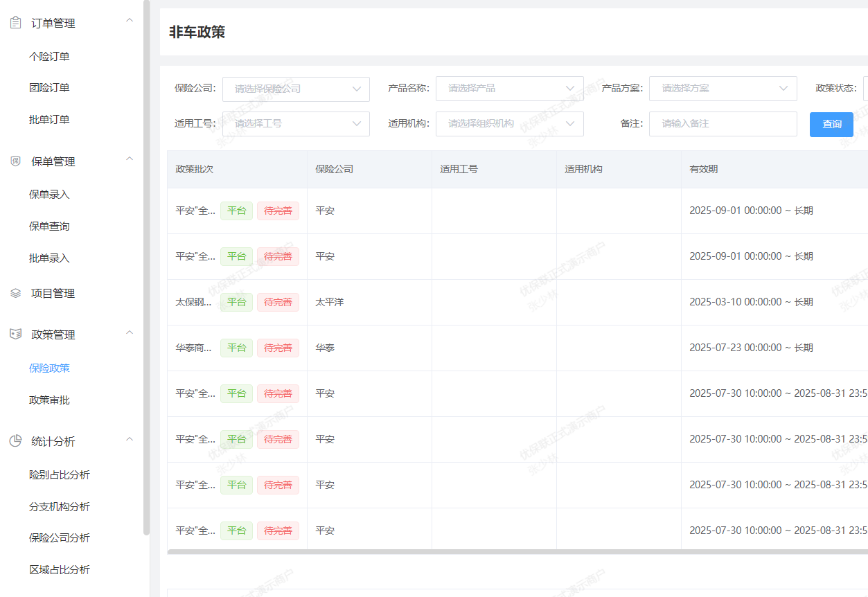The image size is (868, 597).
Task: Open the 适用机构 organization dropdown
Action: [509, 124]
